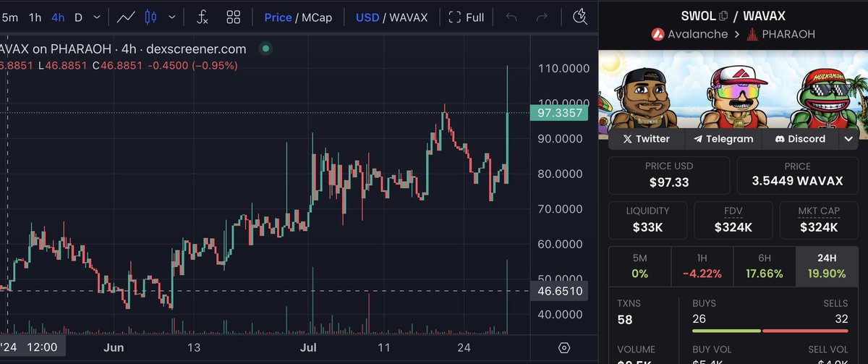Viewport: 868px width, 364px height.
Task: Click the PRICE USD $97.33 box
Action: coord(669,175)
